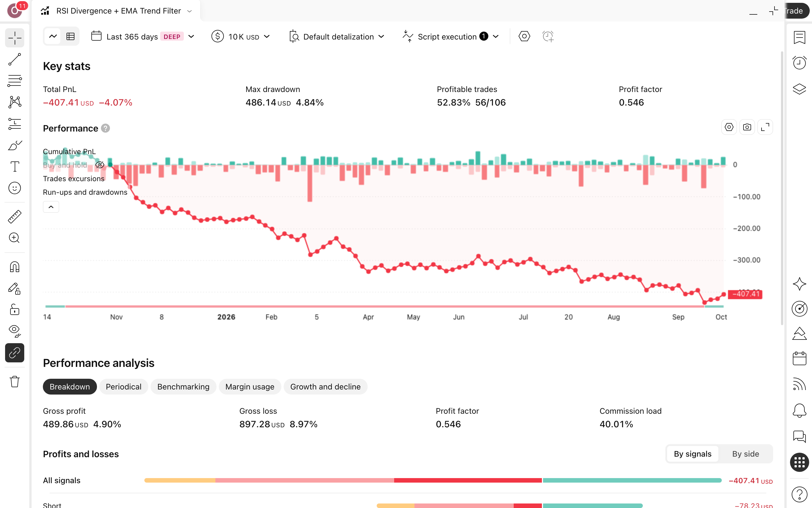The height and width of the screenshot is (508, 812).
Task: Open the 10K USD capital dropdown
Action: (240, 37)
